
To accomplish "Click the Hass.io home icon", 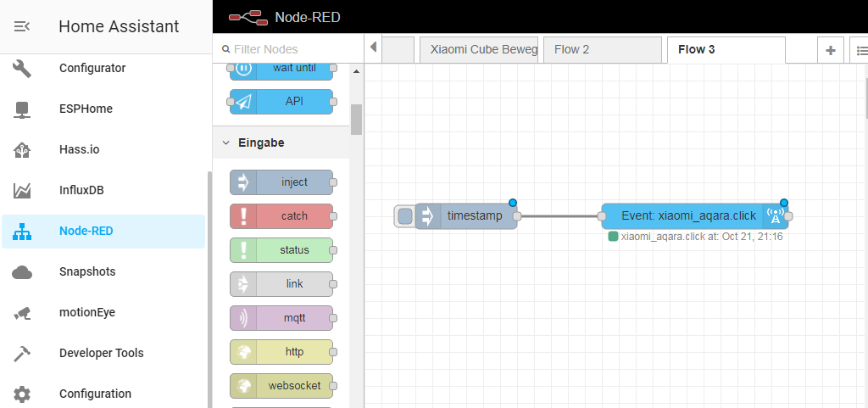I will [x=22, y=149].
